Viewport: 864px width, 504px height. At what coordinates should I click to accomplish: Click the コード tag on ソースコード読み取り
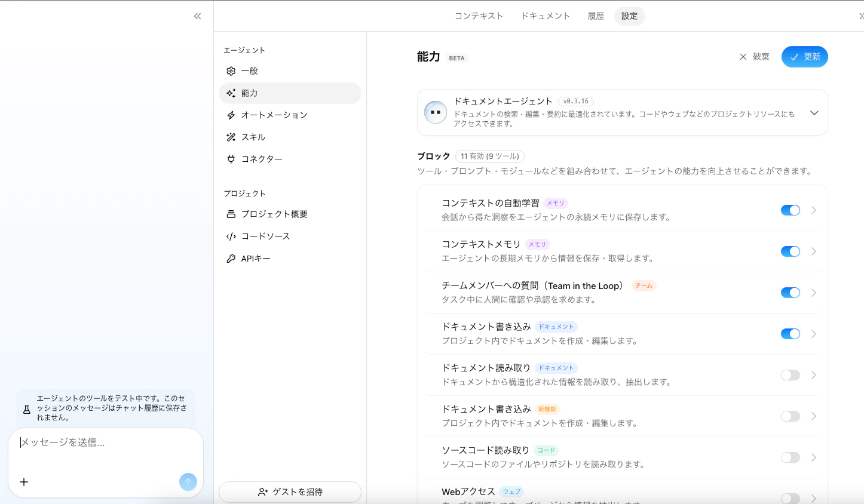click(546, 451)
